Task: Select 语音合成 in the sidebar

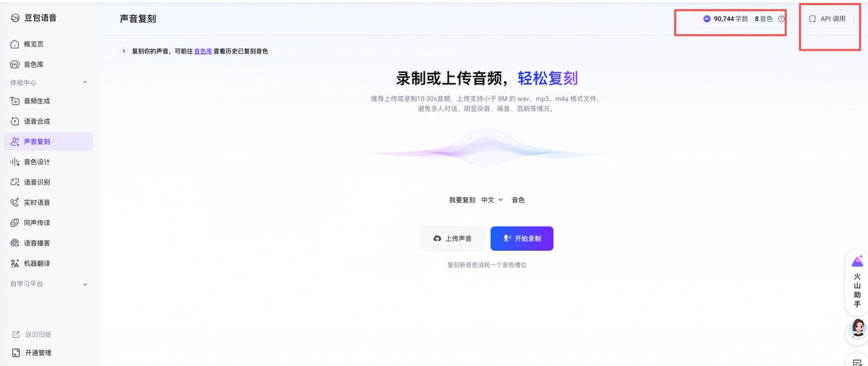Action: pos(48,122)
